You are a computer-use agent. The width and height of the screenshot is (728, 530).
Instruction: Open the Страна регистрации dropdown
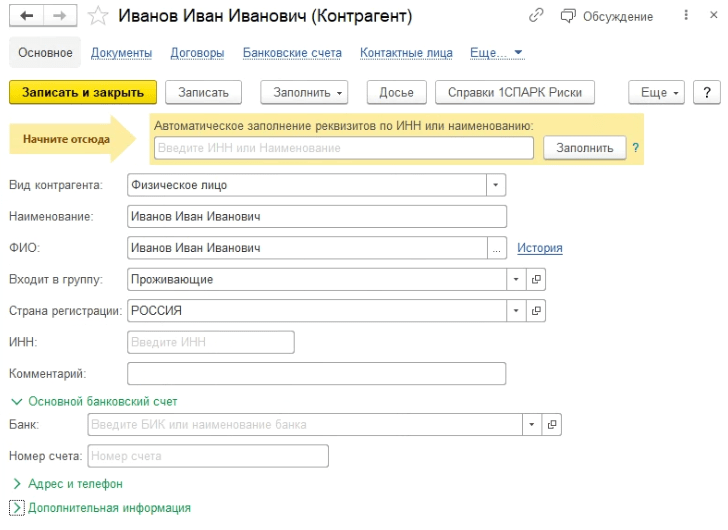516,310
